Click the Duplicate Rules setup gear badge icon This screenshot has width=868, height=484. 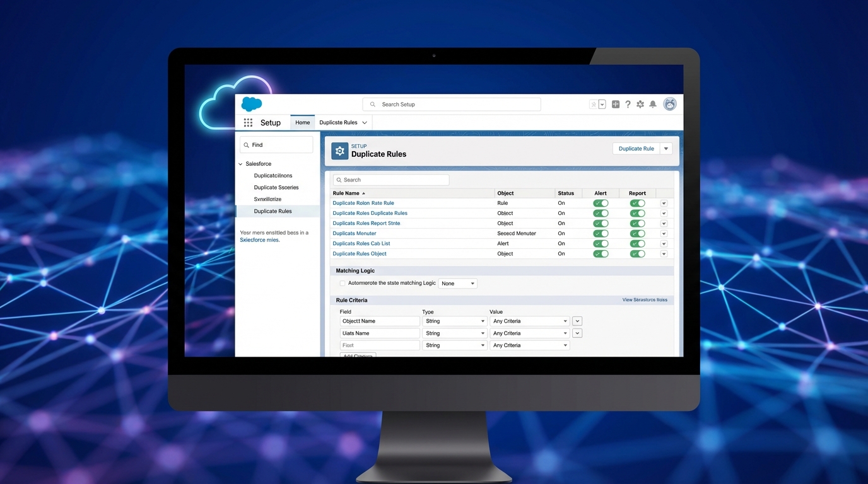point(339,151)
